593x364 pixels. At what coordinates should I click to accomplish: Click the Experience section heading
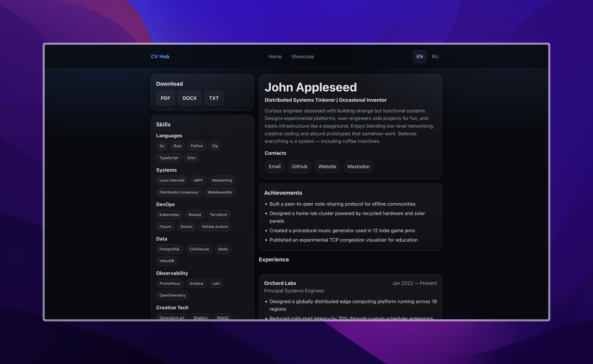[x=274, y=260]
